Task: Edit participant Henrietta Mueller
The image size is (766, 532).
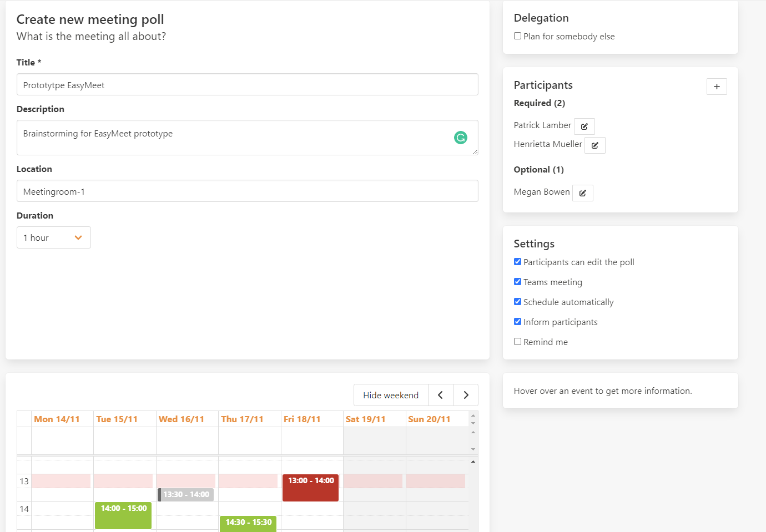Action: pos(594,145)
